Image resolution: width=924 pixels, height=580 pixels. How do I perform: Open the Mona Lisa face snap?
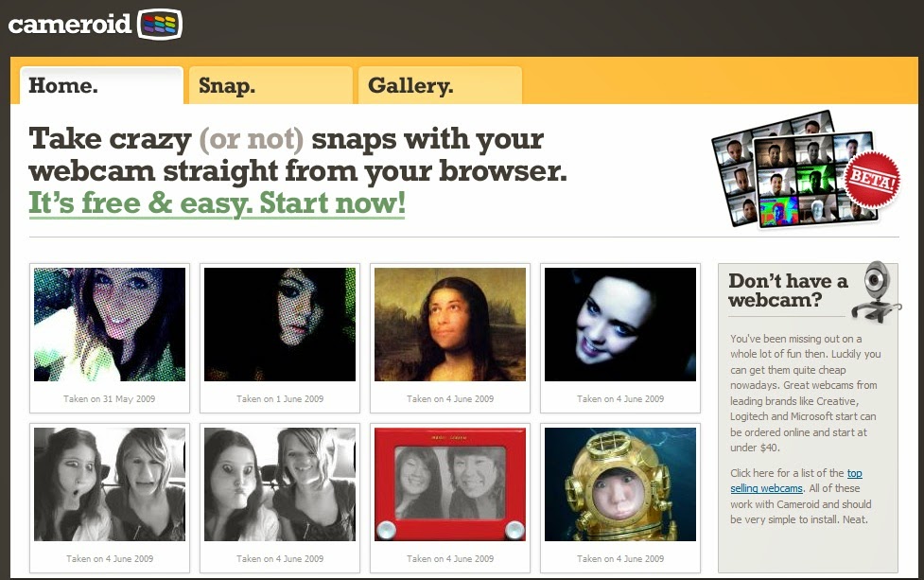pyautogui.click(x=450, y=325)
